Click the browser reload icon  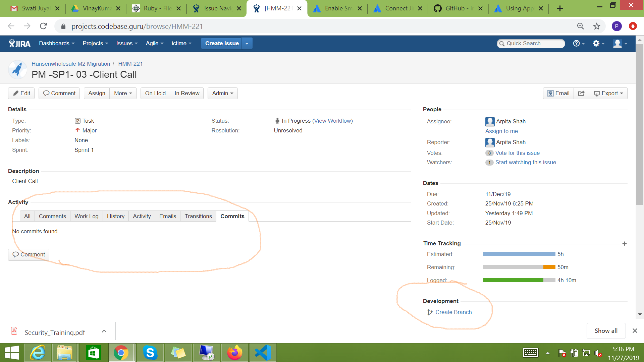43,26
